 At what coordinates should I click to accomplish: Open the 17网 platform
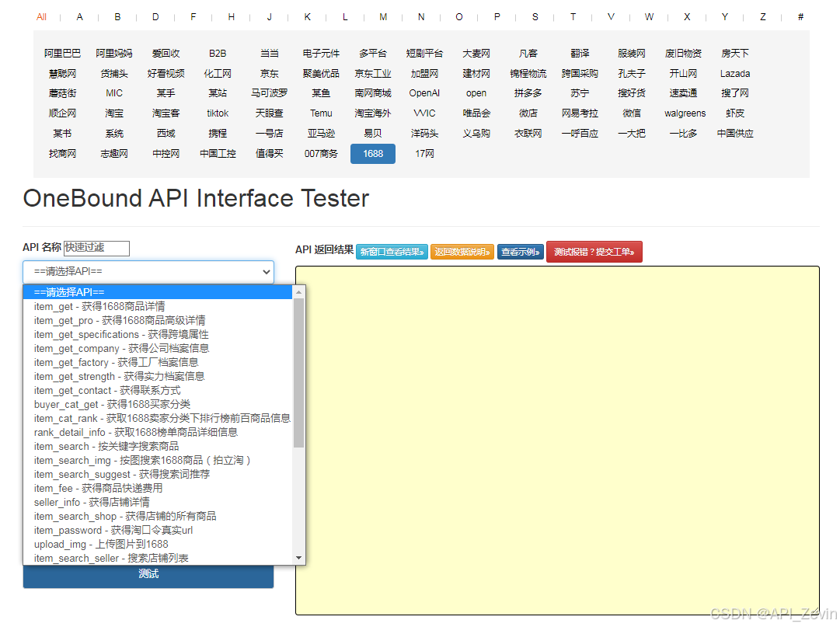click(424, 154)
